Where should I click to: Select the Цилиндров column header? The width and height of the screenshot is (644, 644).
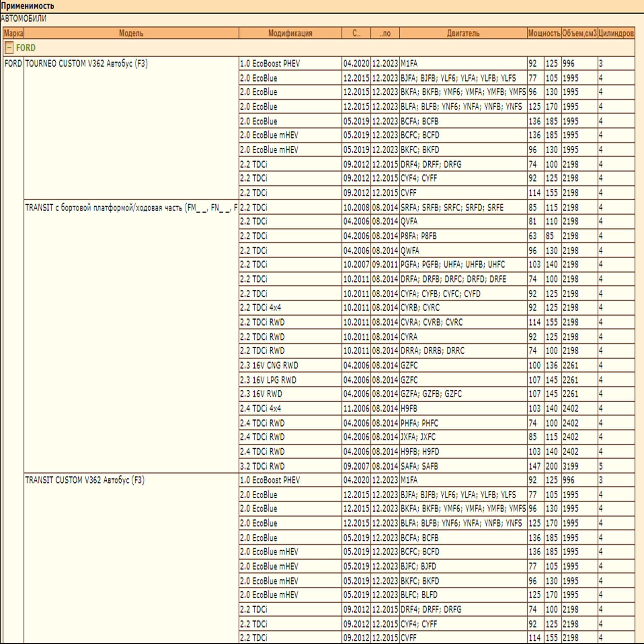(616, 33)
